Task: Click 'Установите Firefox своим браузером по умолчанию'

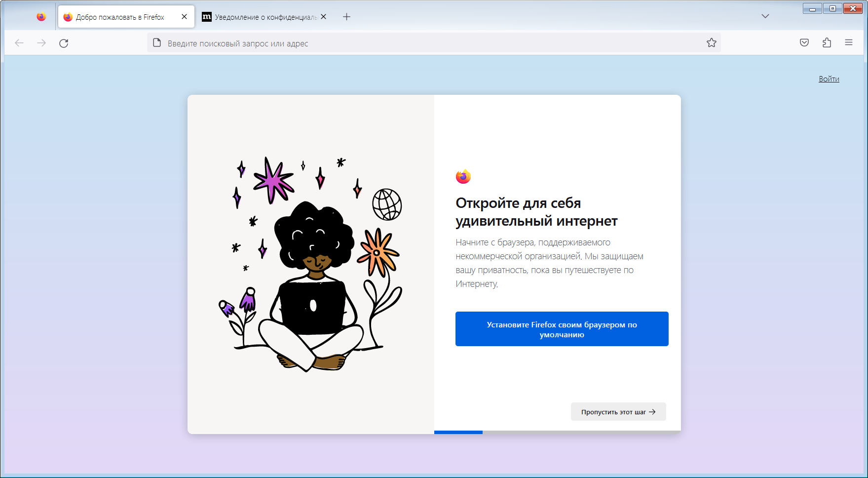Action: 562,329
